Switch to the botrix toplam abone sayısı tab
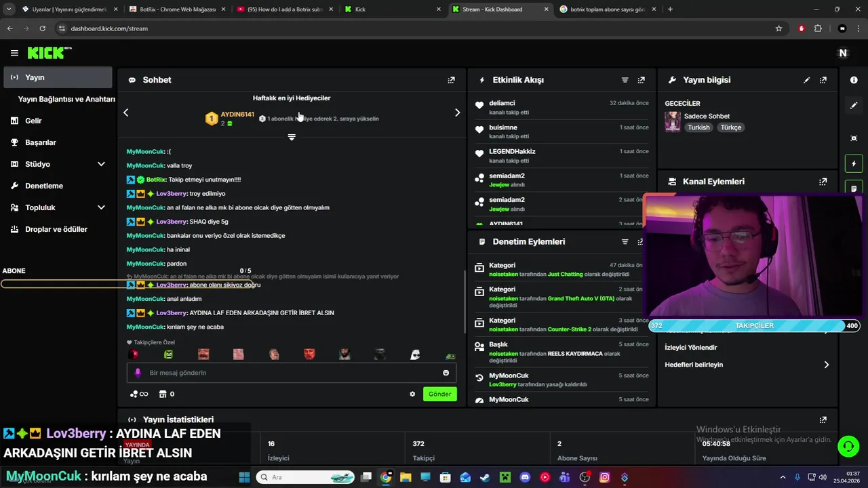Image resolution: width=868 pixels, height=488 pixels. pos(607,9)
